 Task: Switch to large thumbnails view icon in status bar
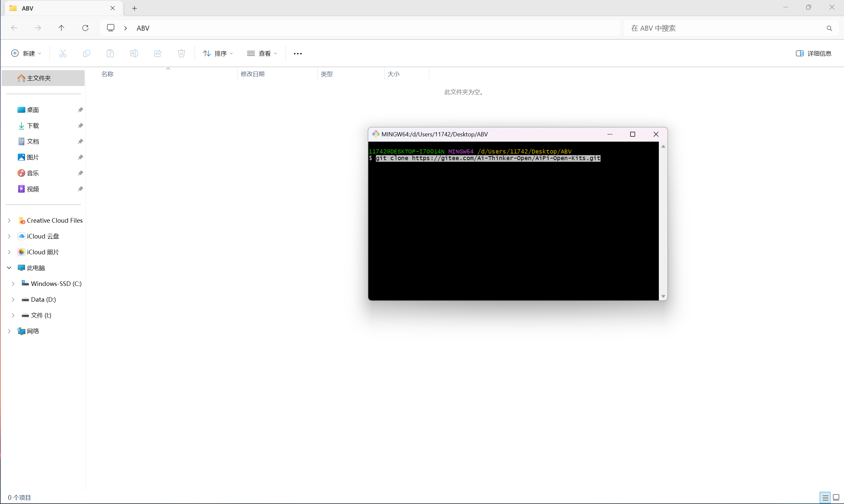[x=836, y=497]
